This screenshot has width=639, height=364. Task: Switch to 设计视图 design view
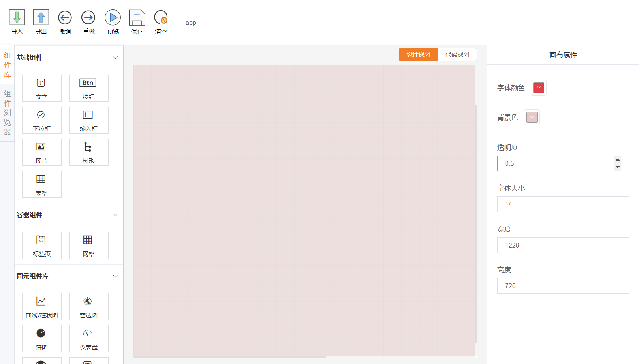click(419, 54)
